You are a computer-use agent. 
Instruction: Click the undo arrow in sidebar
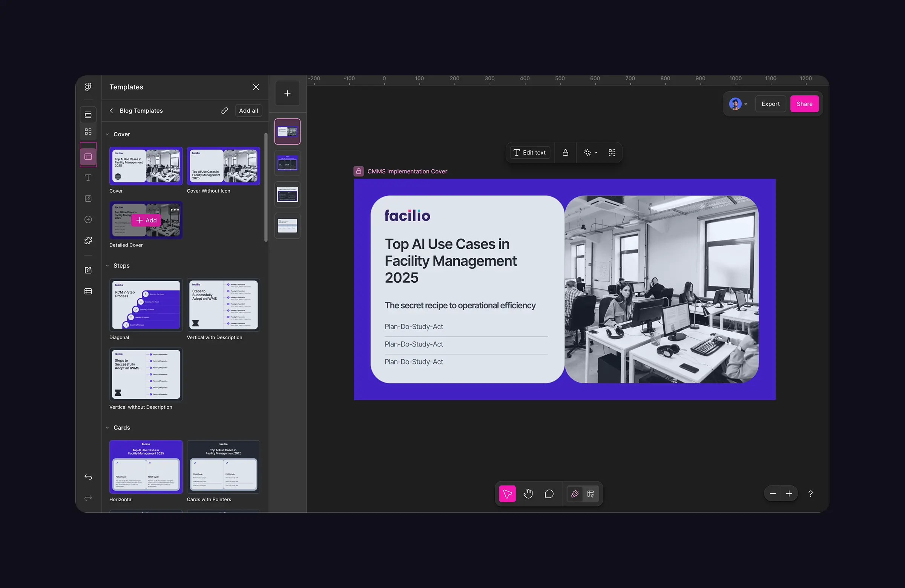click(x=88, y=477)
